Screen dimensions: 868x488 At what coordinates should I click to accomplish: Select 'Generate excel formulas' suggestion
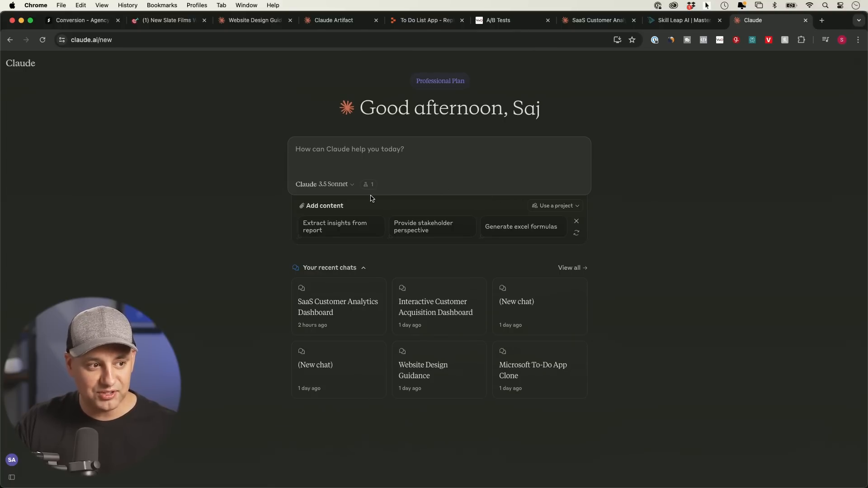(523, 226)
